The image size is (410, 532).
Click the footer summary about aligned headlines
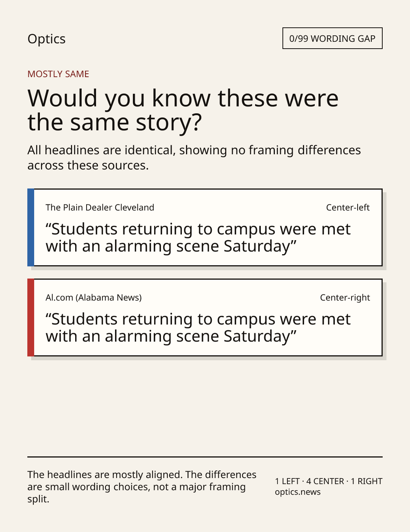pos(142,487)
